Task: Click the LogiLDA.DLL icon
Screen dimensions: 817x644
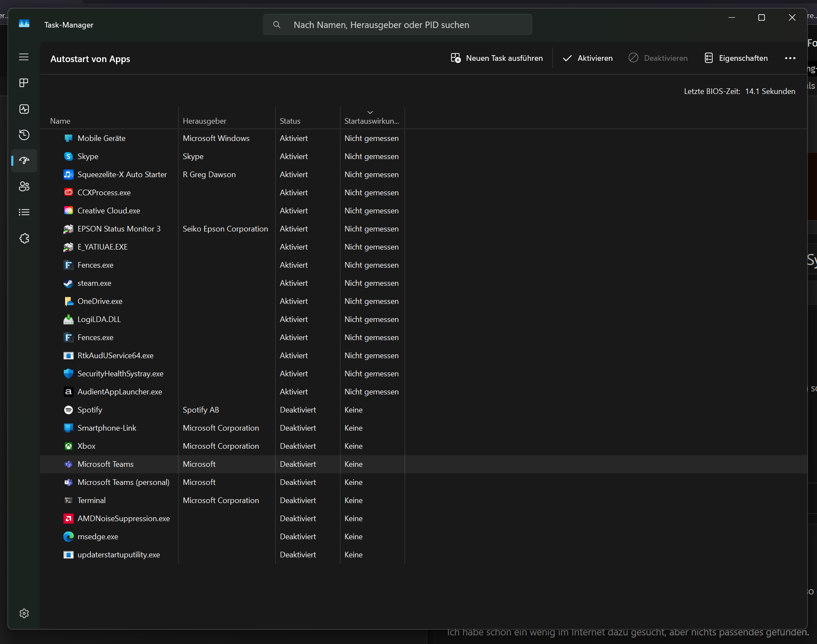Action: 69,319
